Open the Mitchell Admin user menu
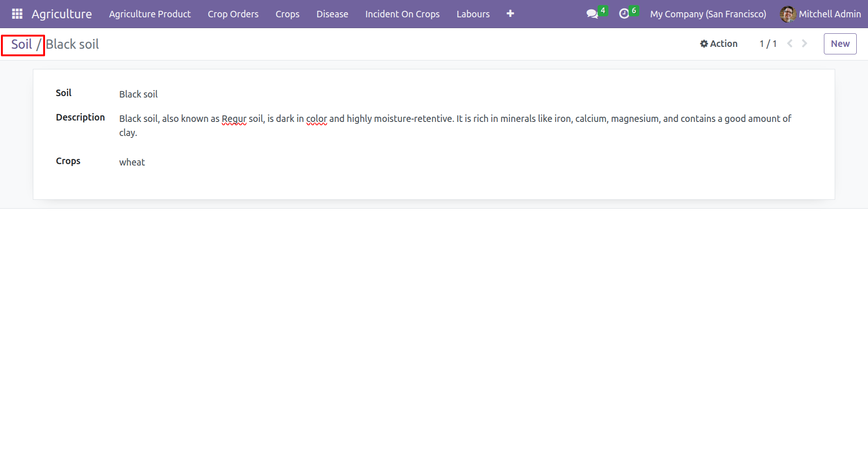 coord(821,14)
